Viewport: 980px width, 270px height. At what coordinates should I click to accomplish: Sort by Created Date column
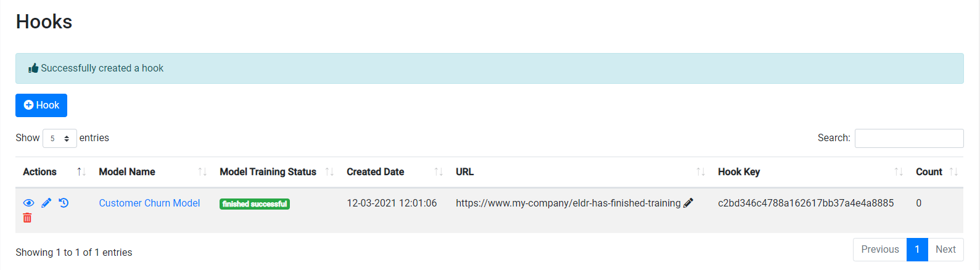point(439,172)
